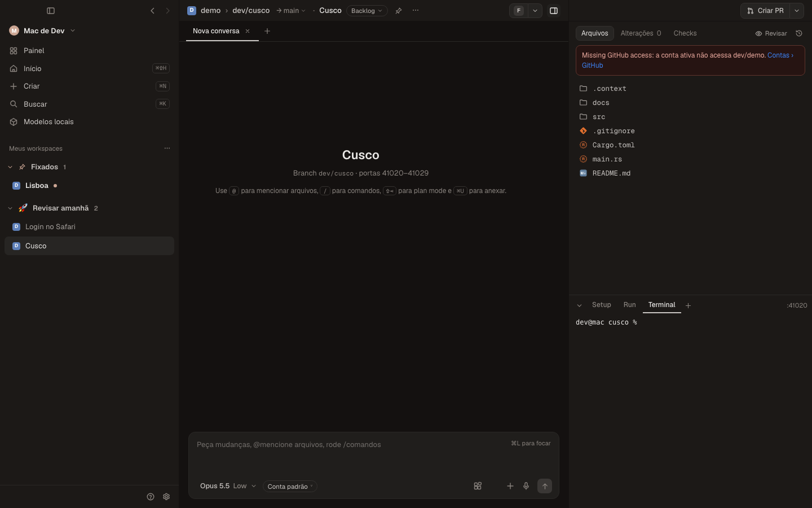
Task: Toggle the right panel layout icon
Action: pyautogui.click(x=554, y=11)
